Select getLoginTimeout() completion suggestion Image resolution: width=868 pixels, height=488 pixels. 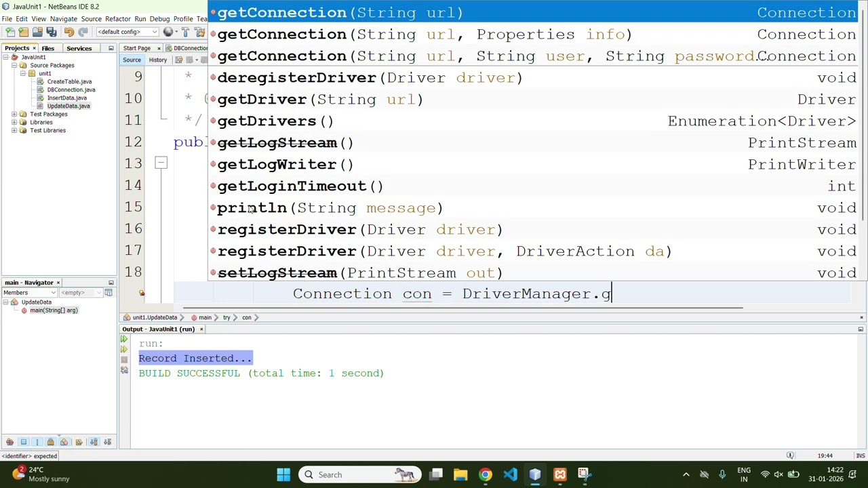pos(534,186)
